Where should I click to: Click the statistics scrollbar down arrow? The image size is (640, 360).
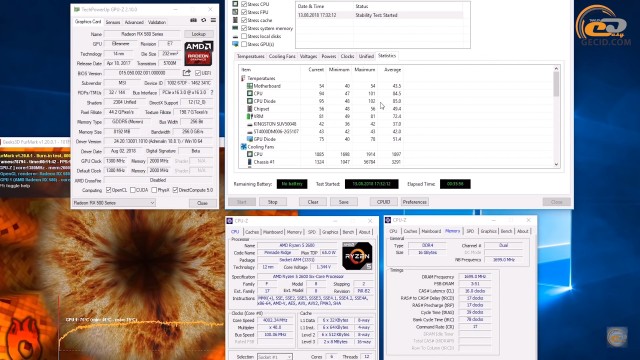click(x=556, y=164)
